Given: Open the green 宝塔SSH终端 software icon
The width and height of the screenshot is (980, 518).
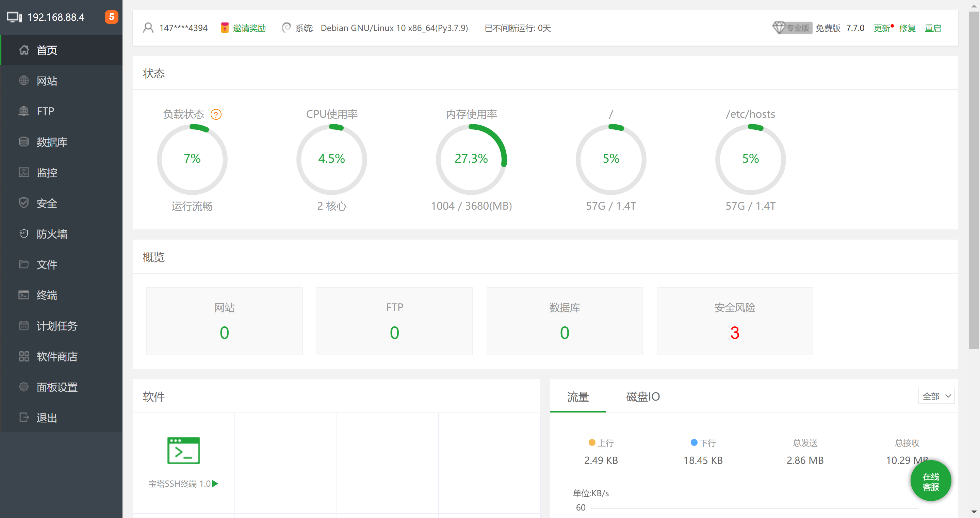Looking at the screenshot, I should [183, 450].
